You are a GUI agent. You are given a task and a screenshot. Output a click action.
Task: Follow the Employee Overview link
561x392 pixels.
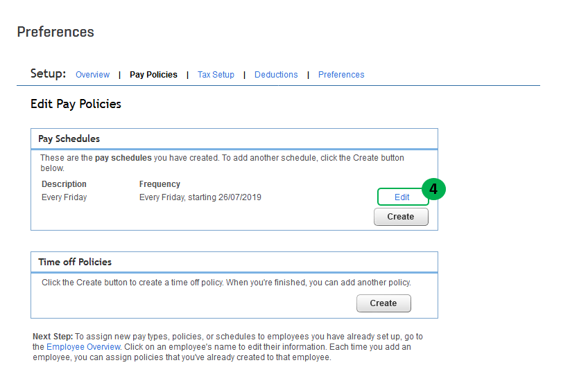point(83,346)
